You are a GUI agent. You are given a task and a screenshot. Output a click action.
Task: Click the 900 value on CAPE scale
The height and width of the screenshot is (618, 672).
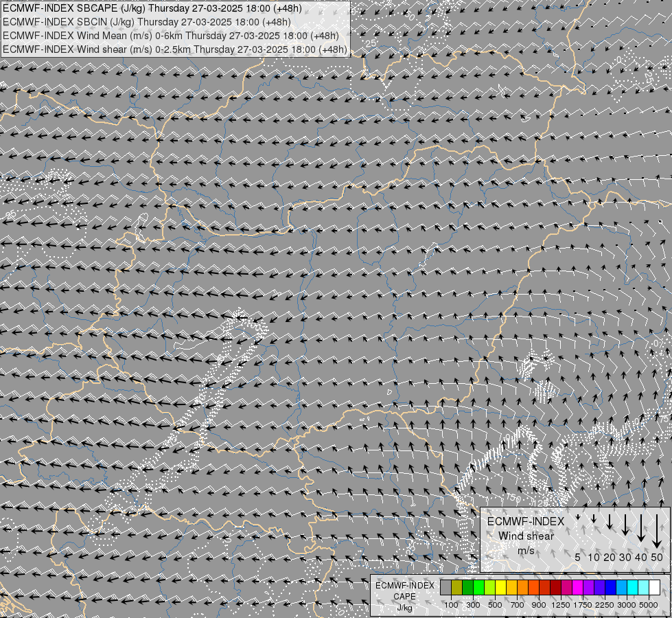pos(539,605)
